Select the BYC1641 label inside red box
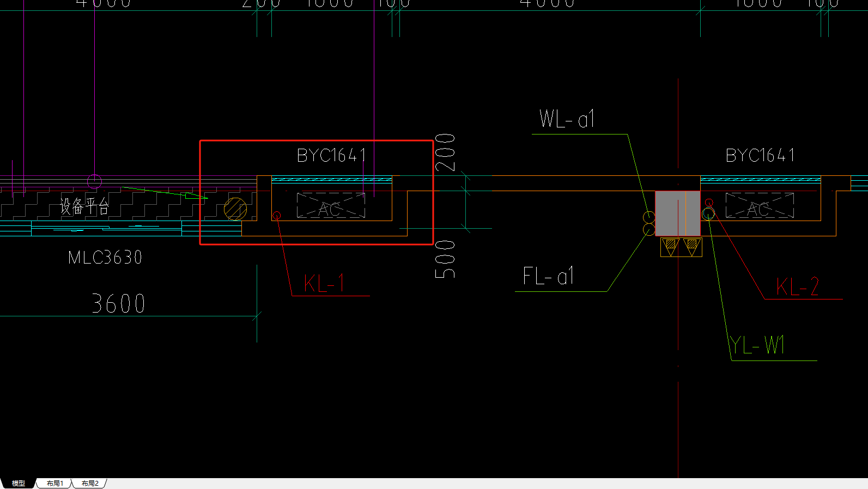This screenshot has height=489, width=868. pos(331,156)
